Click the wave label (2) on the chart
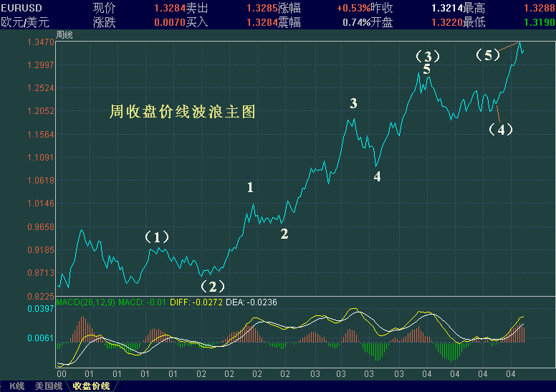This screenshot has width=556, height=392. click(x=213, y=287)
